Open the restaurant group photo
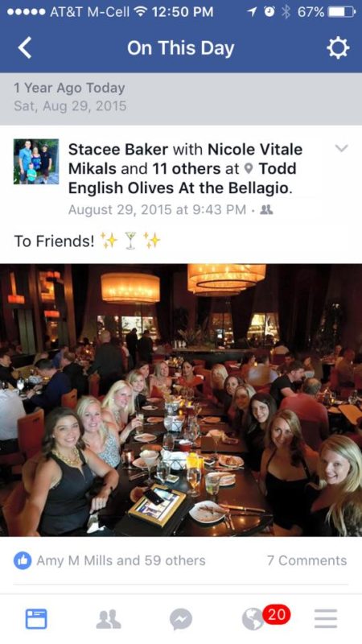362x644 pixels. pos(181,400)
